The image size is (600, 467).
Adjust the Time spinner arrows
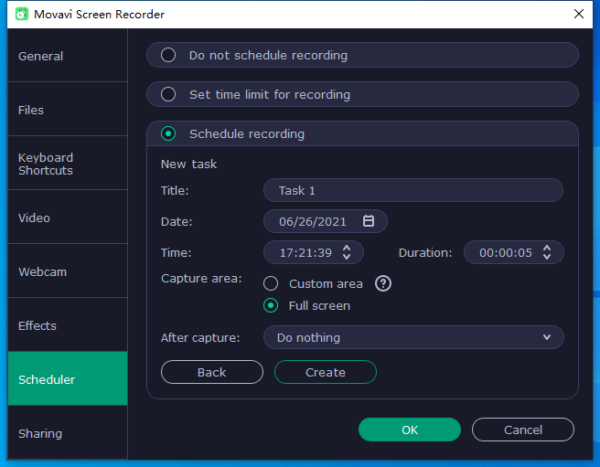click(347, 252)
